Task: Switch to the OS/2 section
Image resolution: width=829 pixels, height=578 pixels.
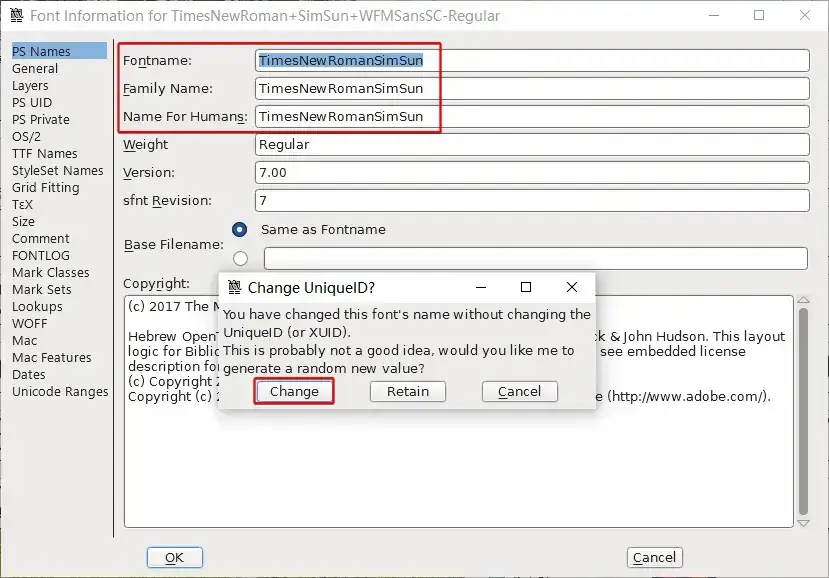Action: [26, 136]
